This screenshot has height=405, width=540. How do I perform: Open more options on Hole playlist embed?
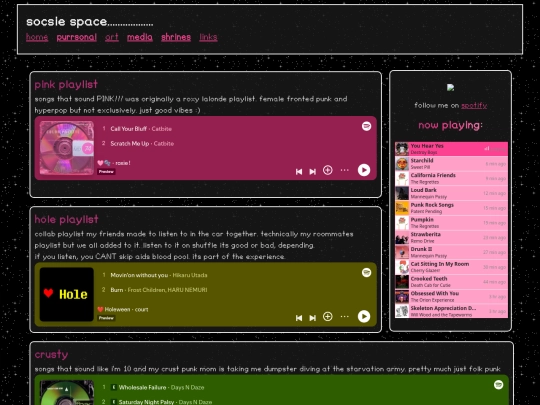[344, 316]
